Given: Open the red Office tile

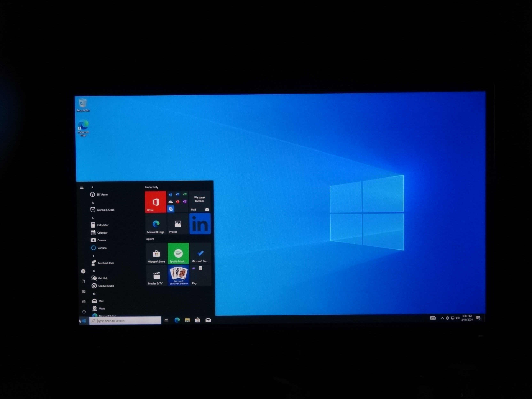Looking at the screenshot, I should click(155, 202).
